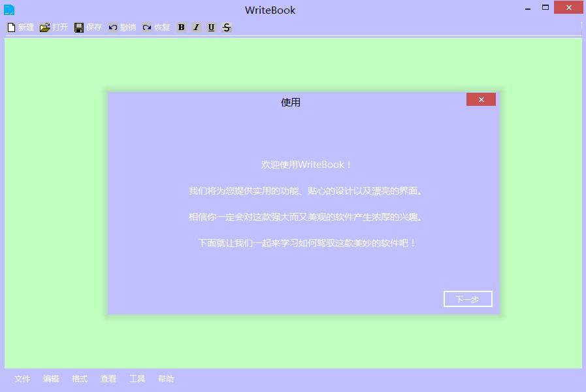586x392 pixels.
Task: Enable strikethrough formatting (S)
Action: (x=226, y=27)
